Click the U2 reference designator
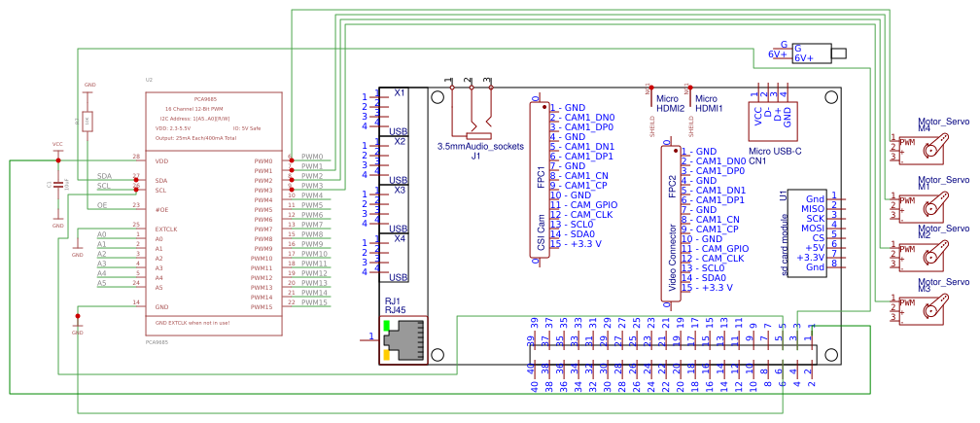This screenshot has height=423, width=980. (x=149, y=80)
